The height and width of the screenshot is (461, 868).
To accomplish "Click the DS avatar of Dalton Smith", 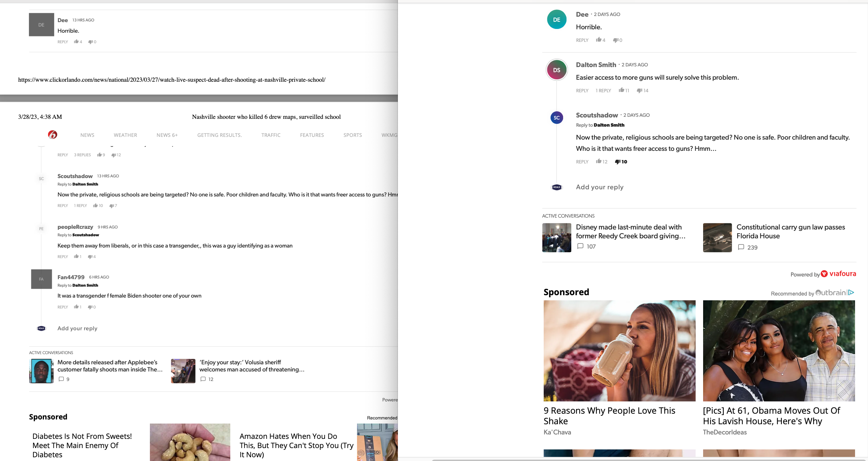I will pos(557,70).
